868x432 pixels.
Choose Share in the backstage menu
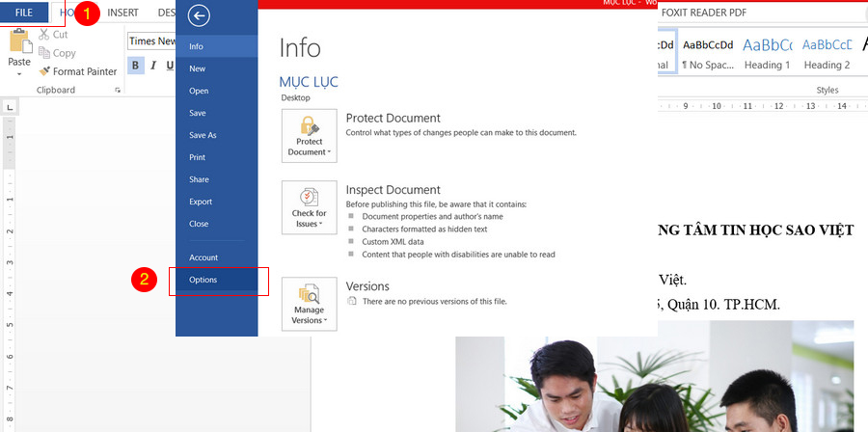tap(216, 179)
